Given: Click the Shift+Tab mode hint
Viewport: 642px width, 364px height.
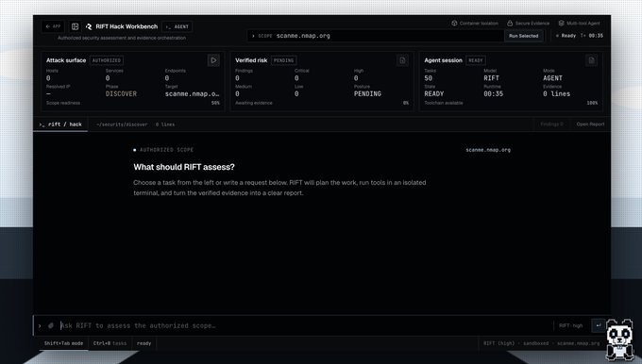Looking at the screenshot, I should point(63,343).
